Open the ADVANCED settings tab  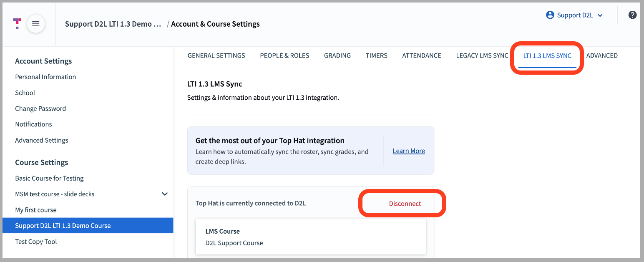[602, 55]
